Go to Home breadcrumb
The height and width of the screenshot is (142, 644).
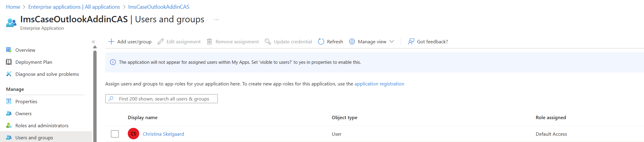pos(13,7)
